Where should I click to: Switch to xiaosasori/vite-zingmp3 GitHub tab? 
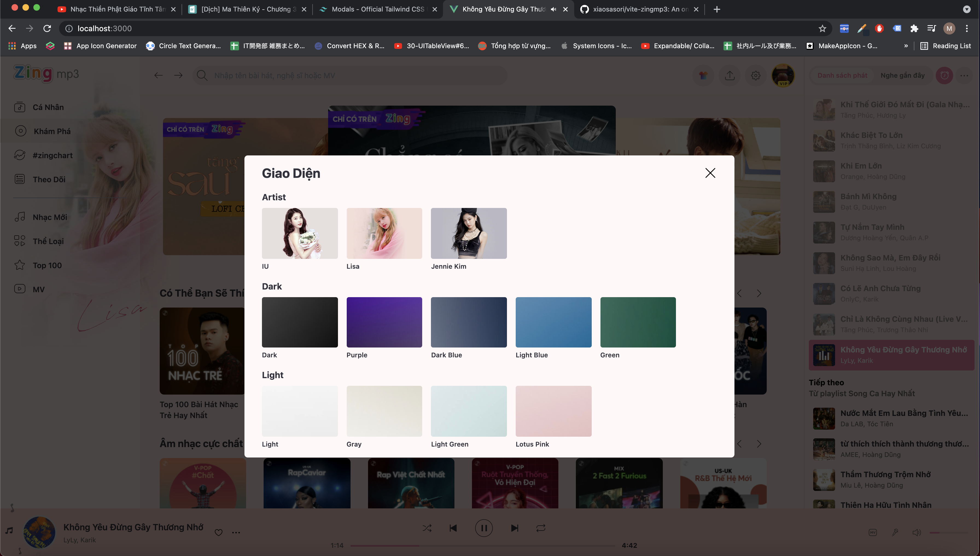click(x=640, y=9)
